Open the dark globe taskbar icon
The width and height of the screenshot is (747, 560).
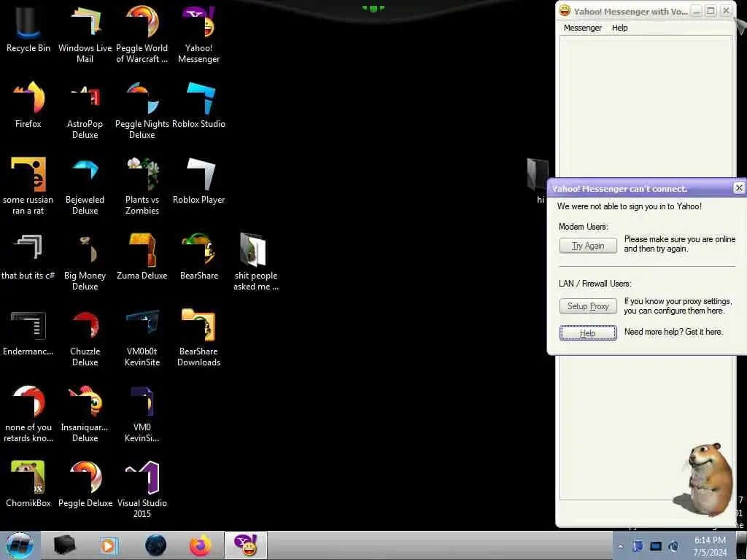(156, 545)
